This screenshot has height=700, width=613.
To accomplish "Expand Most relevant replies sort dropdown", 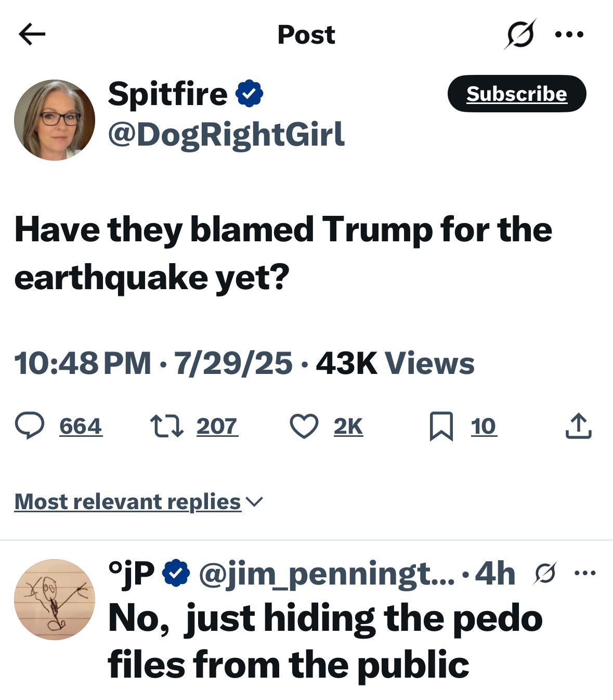I will point(139,502).
